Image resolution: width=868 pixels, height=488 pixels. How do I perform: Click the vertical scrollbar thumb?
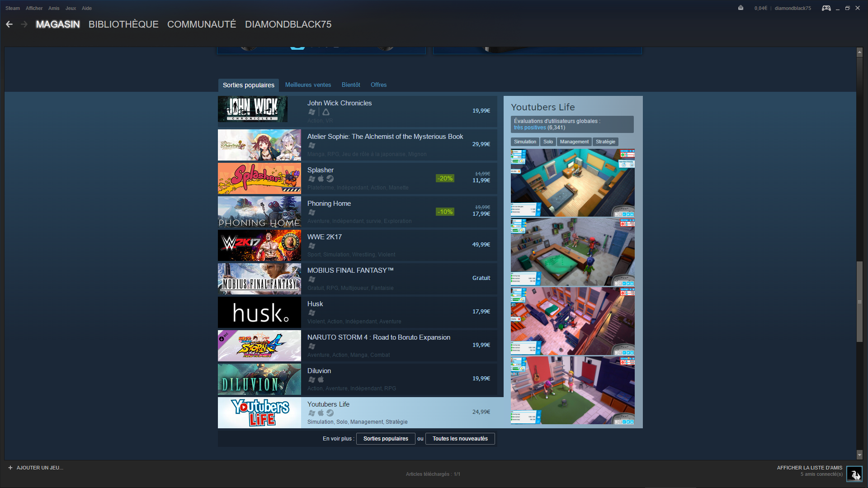[x=860, y=302]
